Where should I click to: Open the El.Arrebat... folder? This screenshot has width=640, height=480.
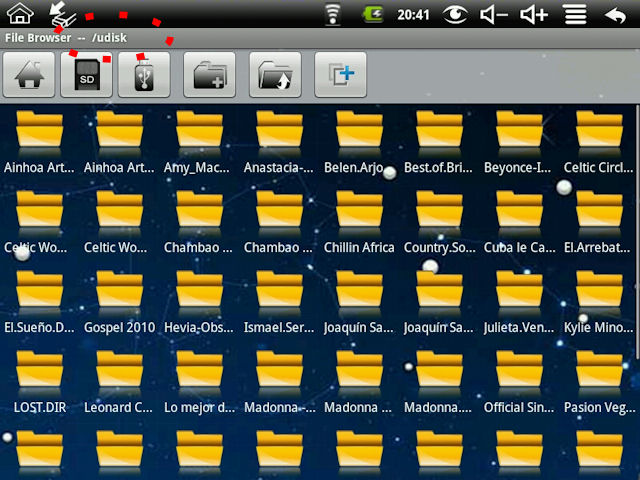pyautogui.click(x=599, y=222)
